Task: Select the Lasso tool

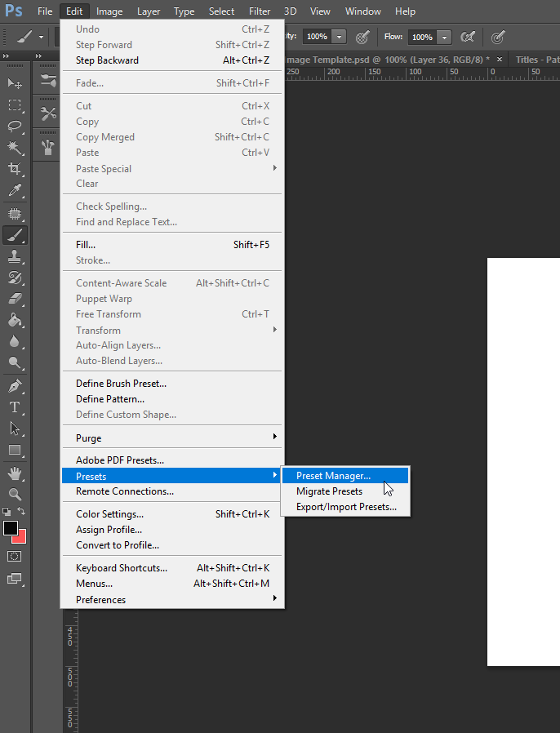Action: pos(15,126)
